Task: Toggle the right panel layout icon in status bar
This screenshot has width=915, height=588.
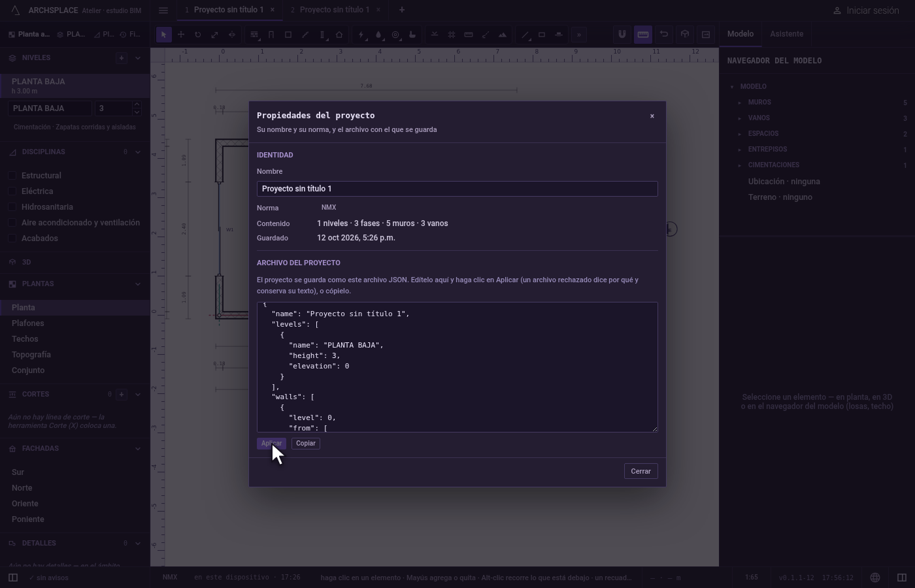Action: 902,578
